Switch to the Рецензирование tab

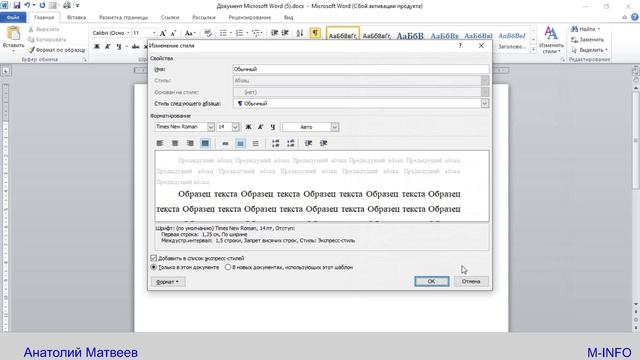[249, 18]
